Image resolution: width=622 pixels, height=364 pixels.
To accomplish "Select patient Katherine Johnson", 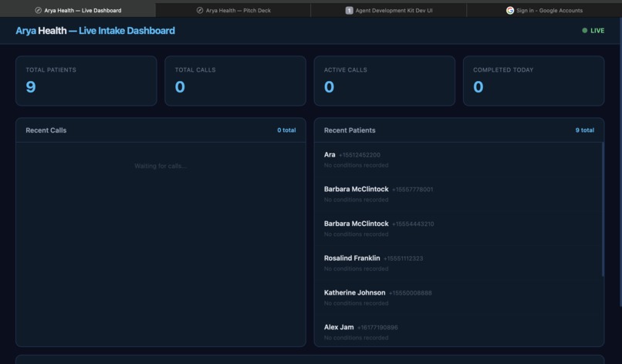I will (458, 298).
